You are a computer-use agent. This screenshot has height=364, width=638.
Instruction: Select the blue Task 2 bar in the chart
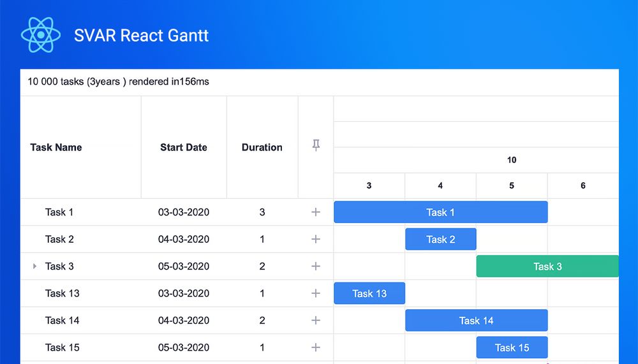coord(441,239)
